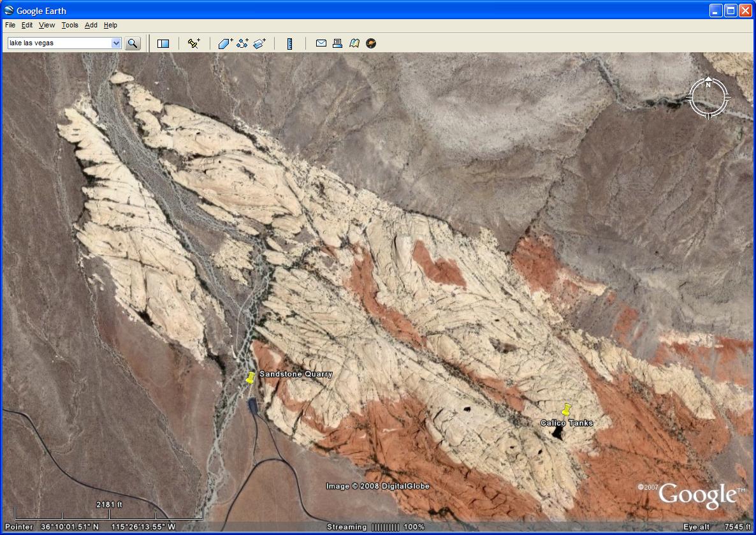The image size is (756, 535).
Task: Add a new placemark with pushpin tool
Action: point(194,43)
